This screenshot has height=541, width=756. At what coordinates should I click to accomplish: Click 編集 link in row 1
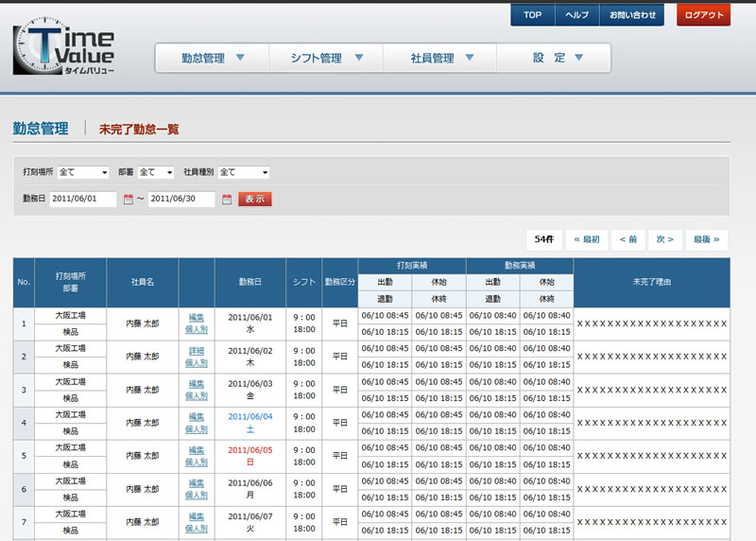(197, 318)
